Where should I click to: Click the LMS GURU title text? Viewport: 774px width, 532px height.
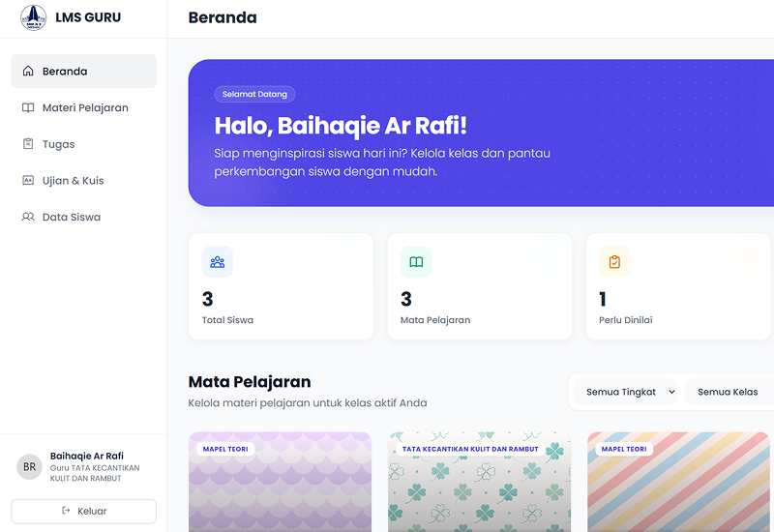(x=88, y=17)
